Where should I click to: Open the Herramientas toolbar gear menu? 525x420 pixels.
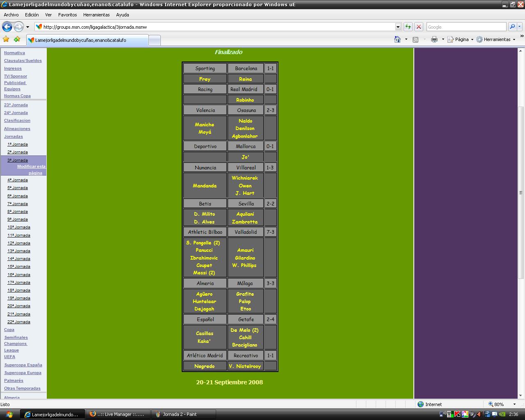click(495, 39)
